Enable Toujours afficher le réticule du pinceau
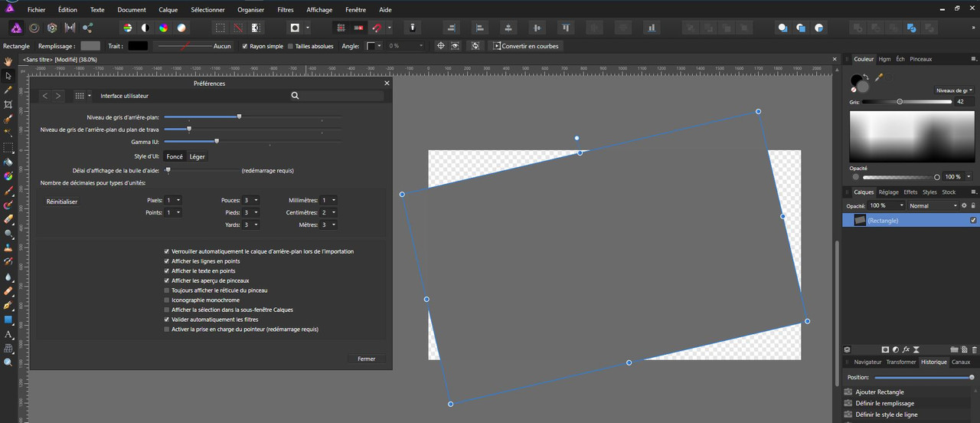Viewport: 980px width, 423px height. (x=167, y=290)
